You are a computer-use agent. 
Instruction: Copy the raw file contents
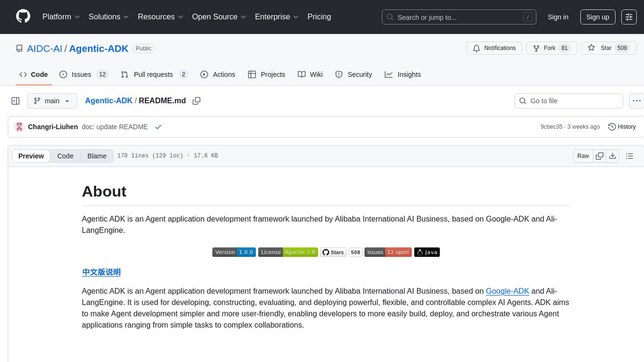[x=599, y=156]
